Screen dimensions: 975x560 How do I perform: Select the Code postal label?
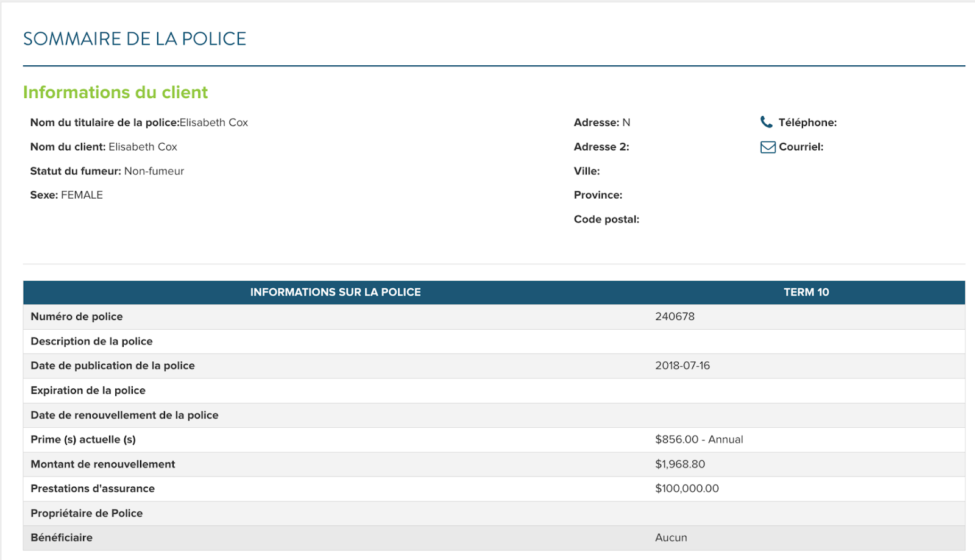click(x=606, y=219)
